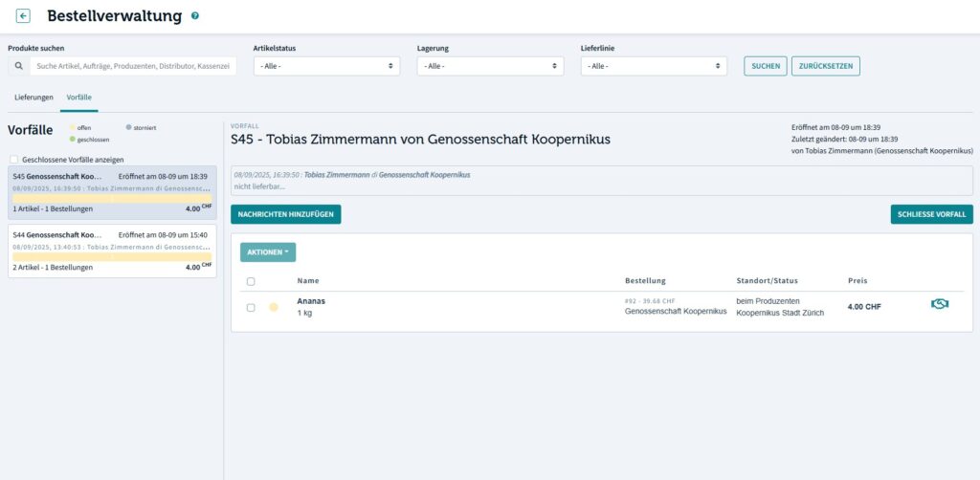Viewport: 980px width, 480px height.
Task: Click the handshake icon in Ananas row
Action: [x=939, y=304]
